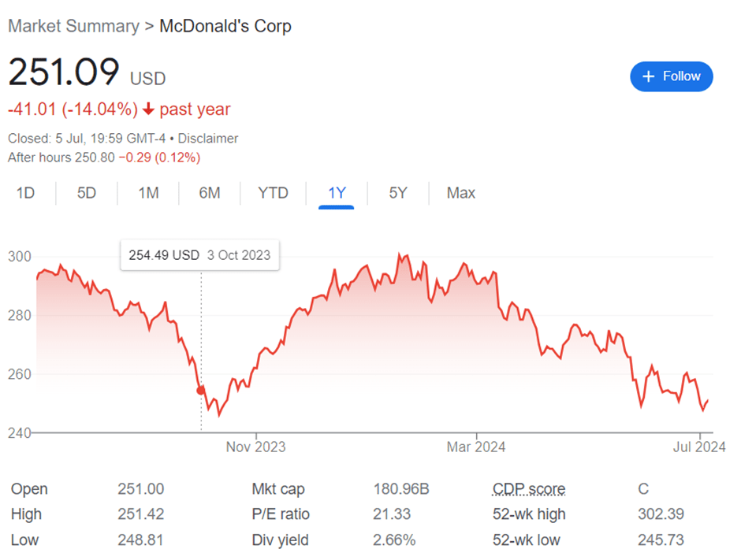Click the red data point on chart
This screenshot has height=560, width=741.
(x=200, y=390)
